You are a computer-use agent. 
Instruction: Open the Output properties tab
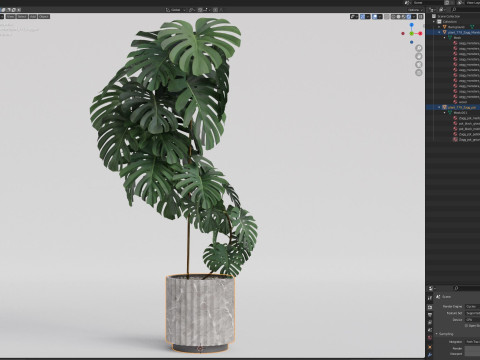click(x=430, y=315)
